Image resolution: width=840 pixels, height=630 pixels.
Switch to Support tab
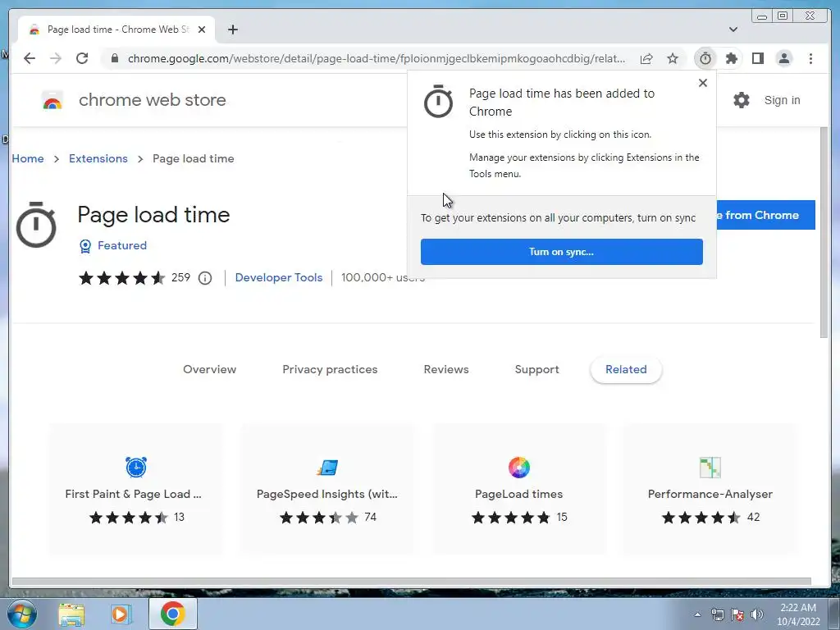(536, 369)
